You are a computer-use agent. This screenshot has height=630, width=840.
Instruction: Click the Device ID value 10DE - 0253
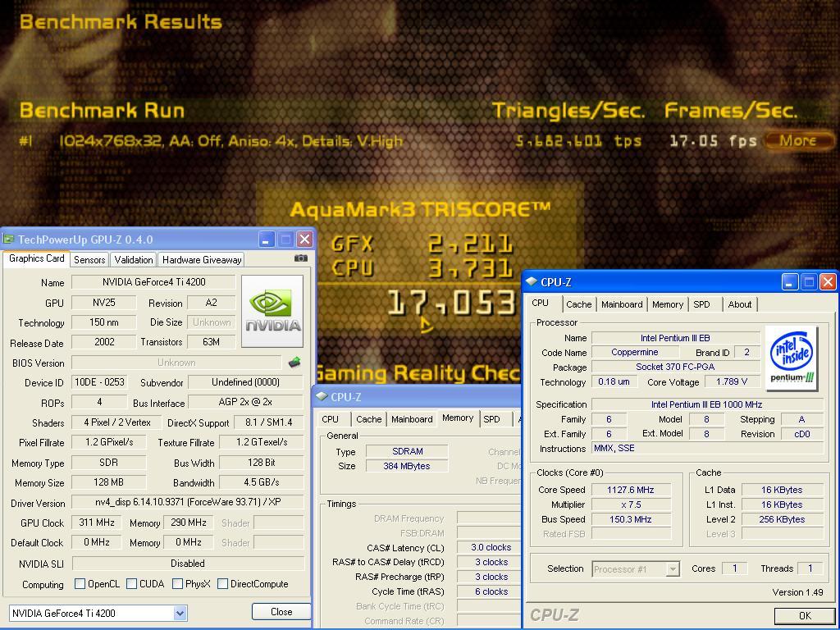(x=99, y=382)
